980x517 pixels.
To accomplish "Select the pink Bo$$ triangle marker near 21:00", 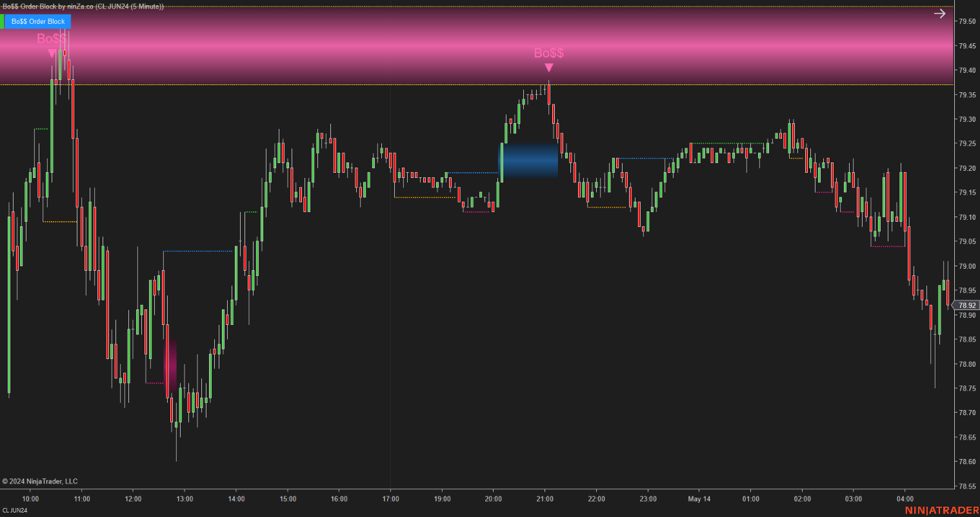I will click(x=548, y=66).
